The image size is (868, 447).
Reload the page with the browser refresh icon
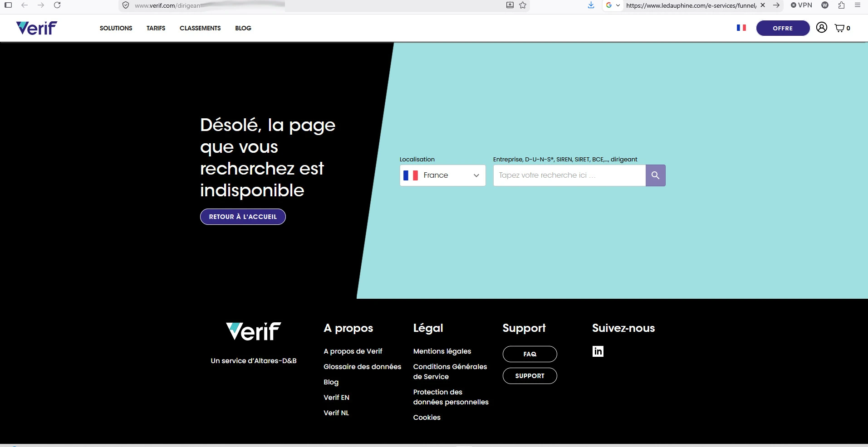click(57, 5)
